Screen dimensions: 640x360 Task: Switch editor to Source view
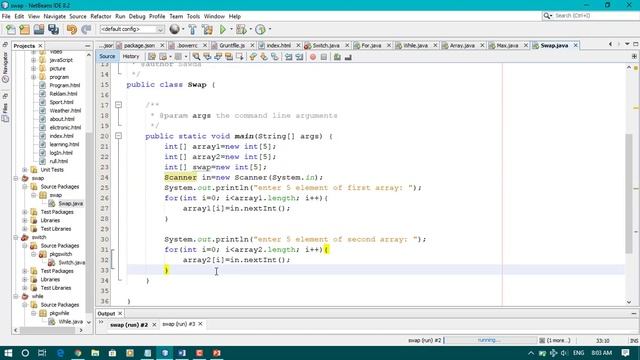pos(107,56)
